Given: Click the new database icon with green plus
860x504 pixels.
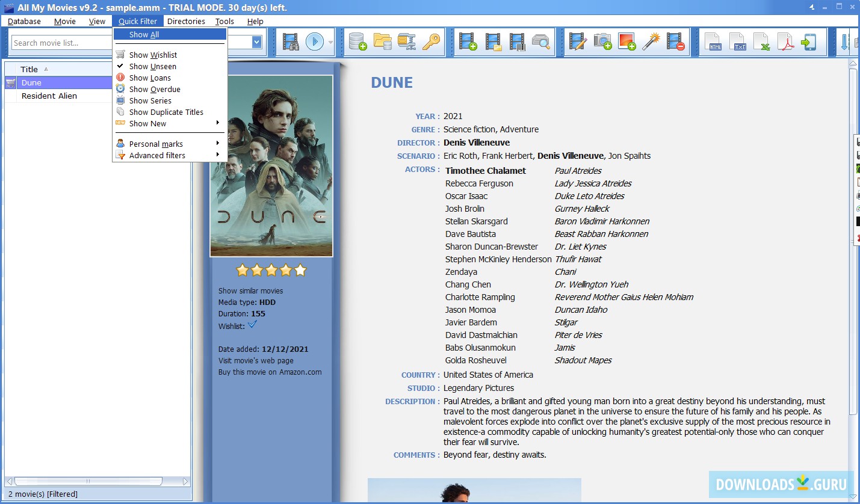Looking at the screenshot, I should click(358, 42).
